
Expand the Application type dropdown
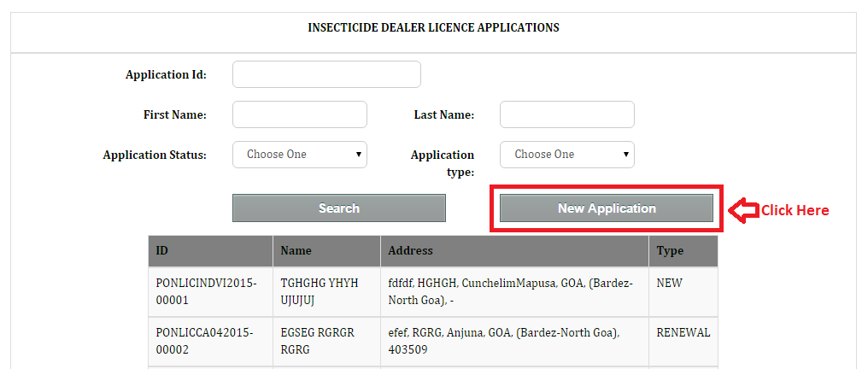(x=567, y=155)
